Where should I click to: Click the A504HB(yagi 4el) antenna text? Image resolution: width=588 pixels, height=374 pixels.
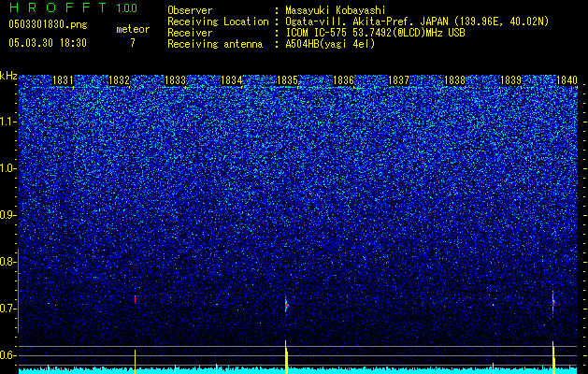point(330,44)
